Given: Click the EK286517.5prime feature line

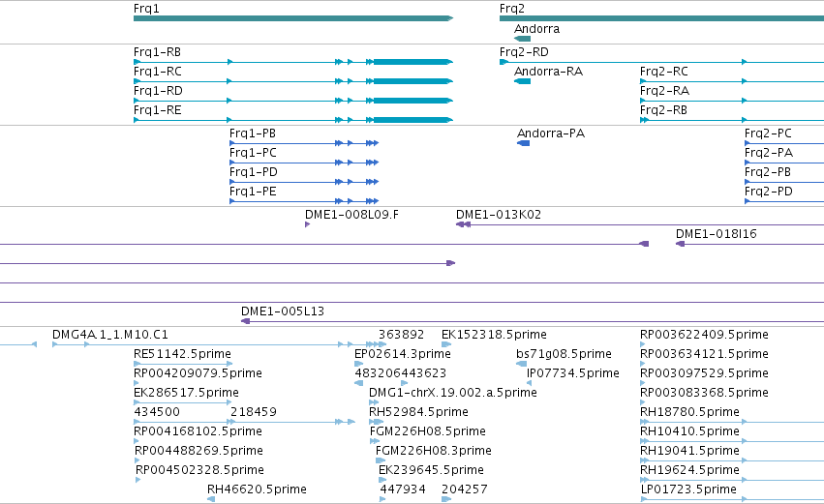Looking at the screenshot, I should pos(183,402).
